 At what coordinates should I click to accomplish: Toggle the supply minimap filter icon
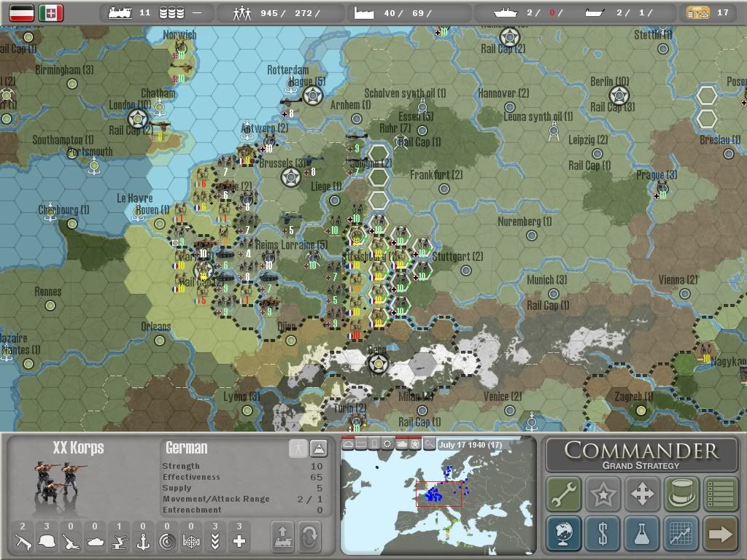point(361,444)
